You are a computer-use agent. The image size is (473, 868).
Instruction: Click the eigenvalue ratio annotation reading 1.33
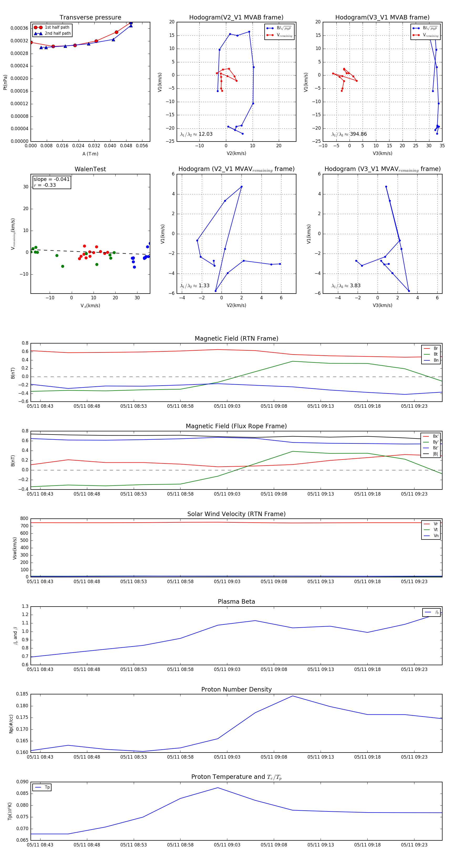(194, 286)
